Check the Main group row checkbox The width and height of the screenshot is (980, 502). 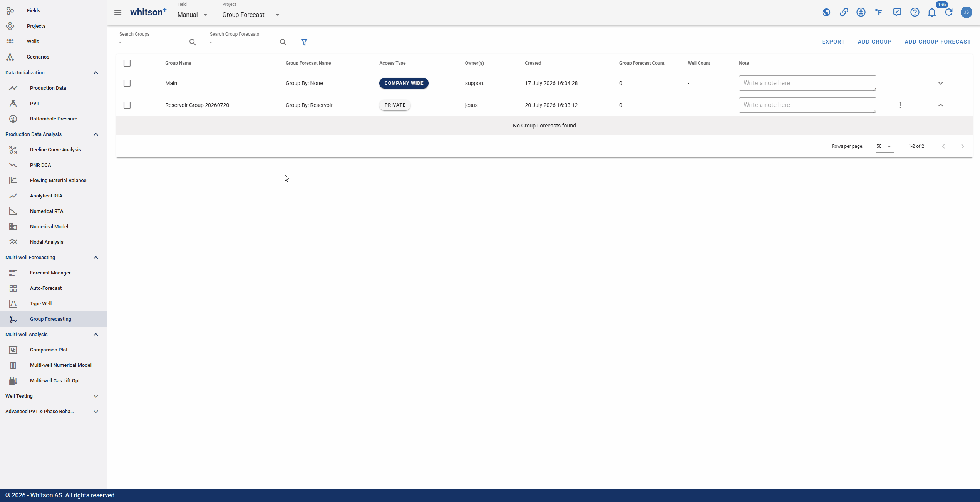(x=127, y=83)
